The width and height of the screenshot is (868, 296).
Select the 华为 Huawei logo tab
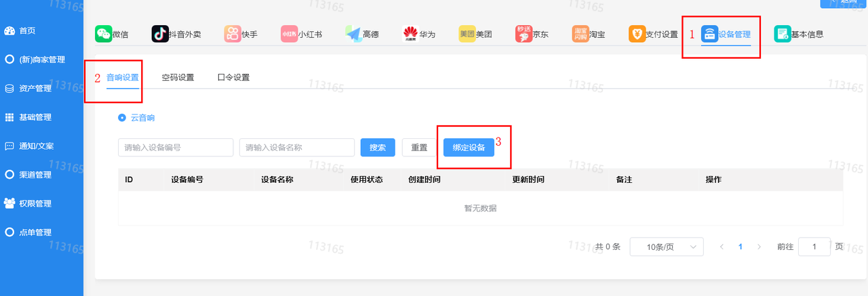[410, 34]
